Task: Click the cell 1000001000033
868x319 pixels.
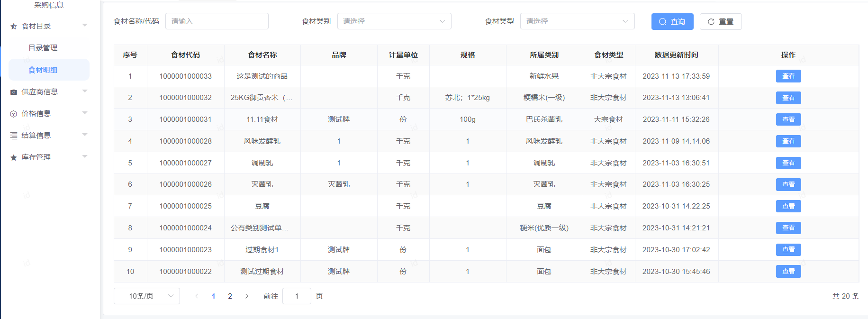Action: pos(185,76)
